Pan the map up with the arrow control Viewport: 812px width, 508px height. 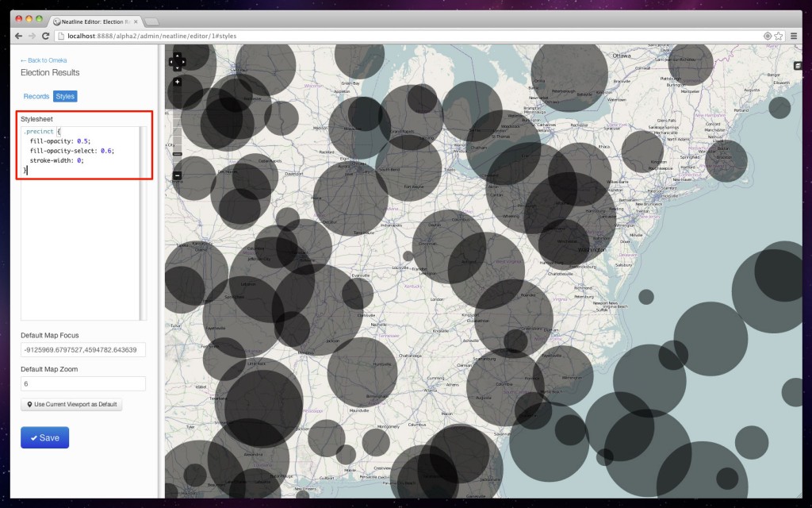(177, 56)
